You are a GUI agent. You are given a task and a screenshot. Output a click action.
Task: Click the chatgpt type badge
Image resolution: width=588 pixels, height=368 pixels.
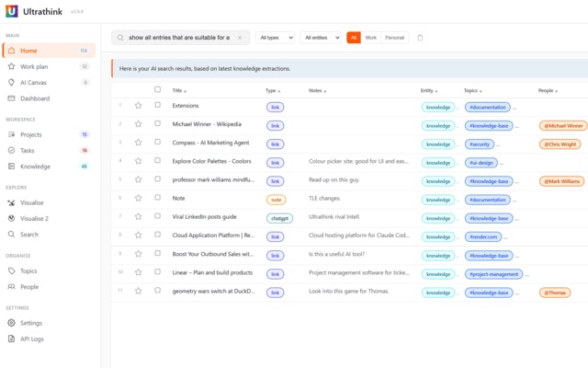(279, 218)
